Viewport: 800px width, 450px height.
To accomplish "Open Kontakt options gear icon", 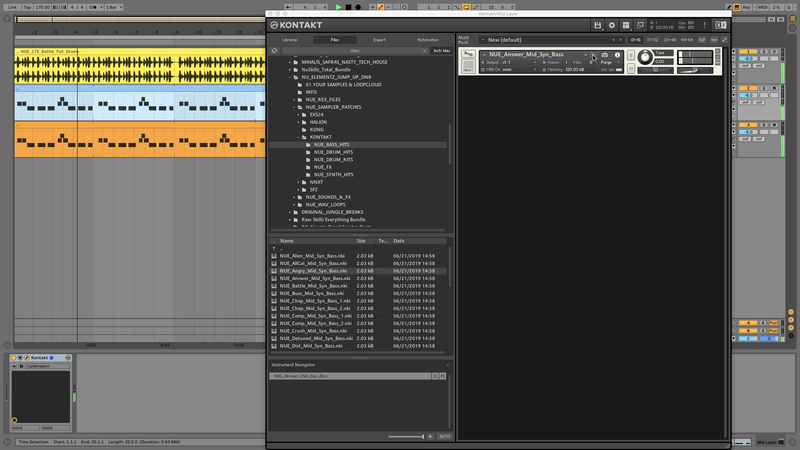I will (x=612, y=25).
